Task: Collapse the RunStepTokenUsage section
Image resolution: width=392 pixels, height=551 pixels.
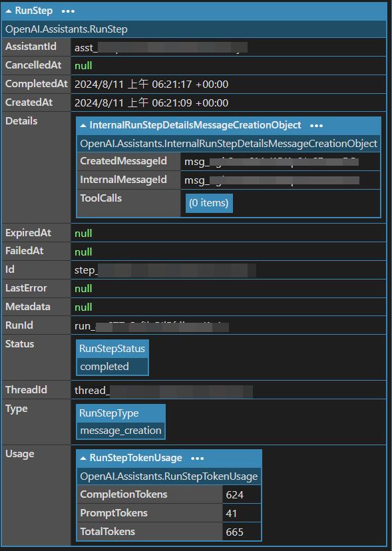Action: (x=83, y=459)
